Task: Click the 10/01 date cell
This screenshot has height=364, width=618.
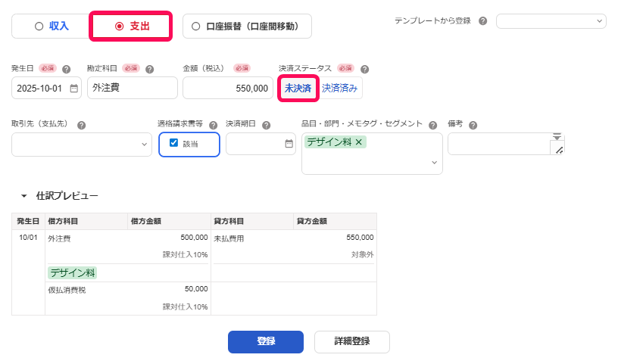Action: (x=28, y=238)
